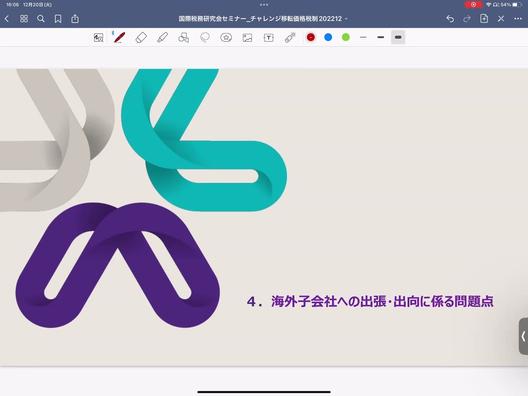Select the red pen tool
This screenshot has height=396, width=528.
click(x=119, y=37)
